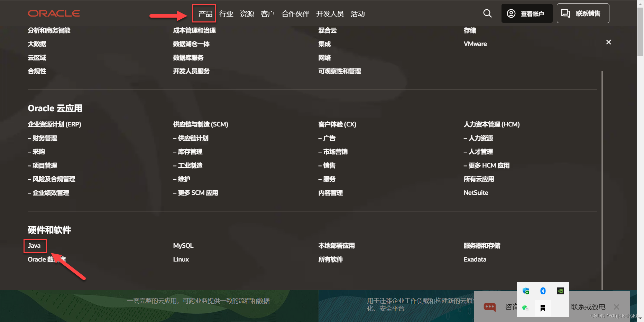The height and width of the screenshot is (322, 644).
Task: Open the MySQL link
Action: pos(183,246)
